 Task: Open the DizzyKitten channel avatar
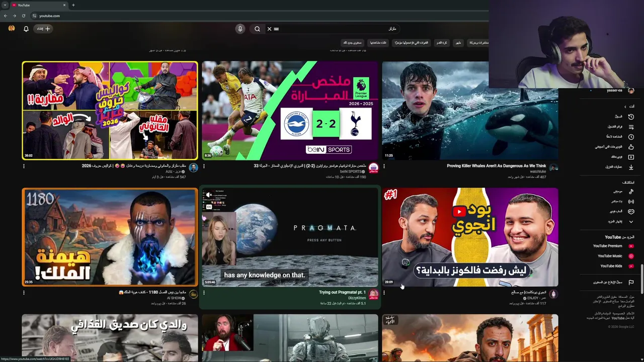point(373,294)
